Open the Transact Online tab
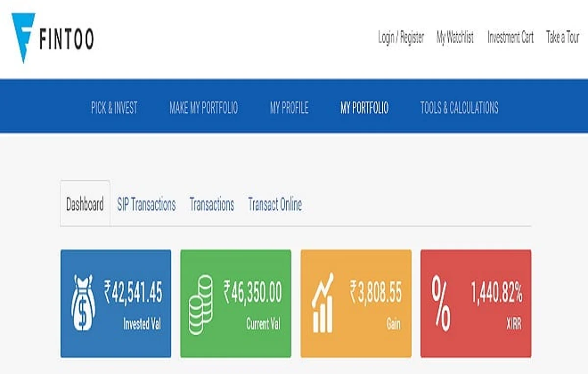588x374 pixels. 275,204
